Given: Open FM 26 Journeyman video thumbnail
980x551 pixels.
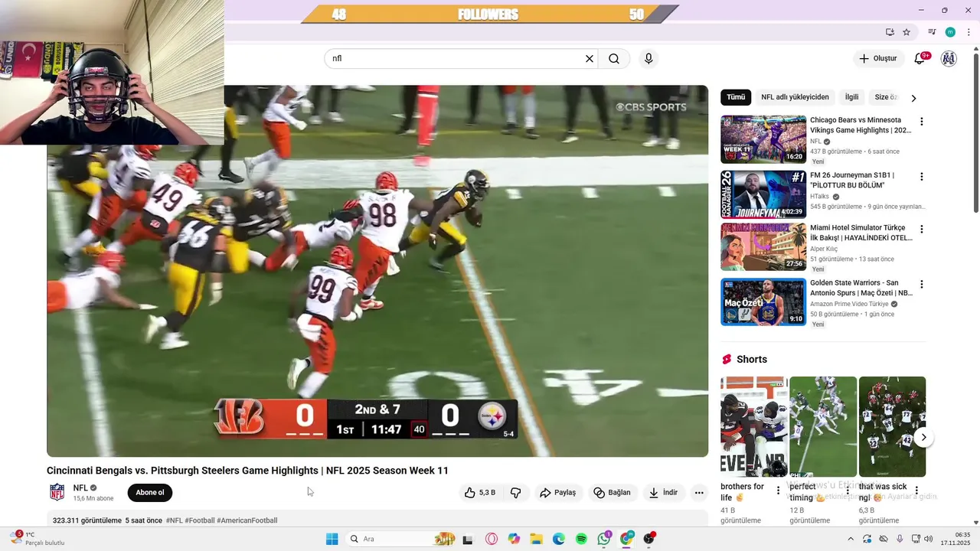Looking at the screenshot, I should click(763, 194).
